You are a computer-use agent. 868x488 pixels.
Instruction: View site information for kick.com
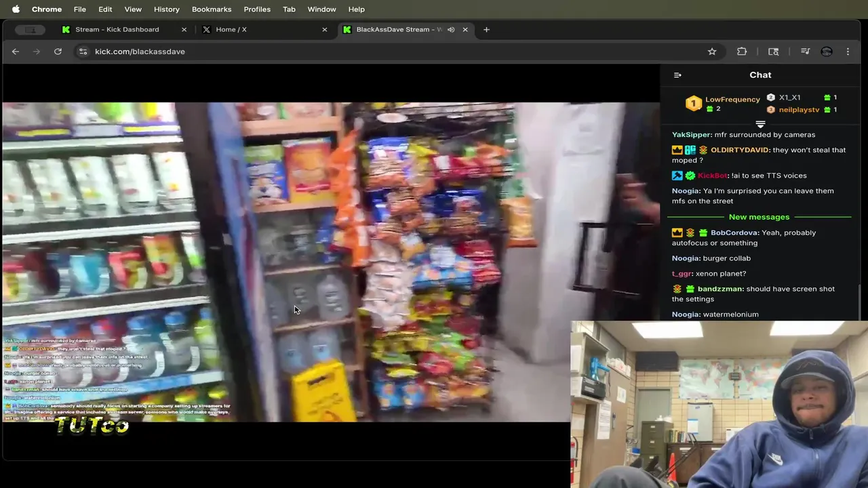83,52
